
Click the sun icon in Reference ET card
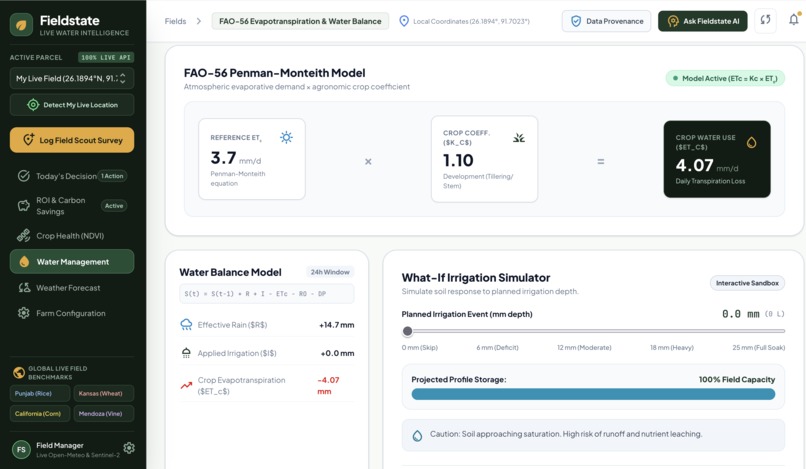coord(286,137)
